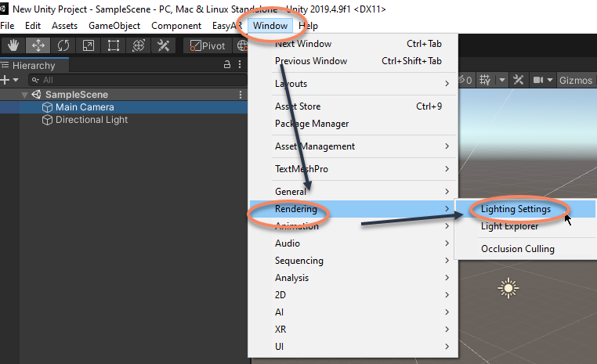The image size is (597, 364).
Task: Click the scene view camera icon
Action: coord(538,80)
